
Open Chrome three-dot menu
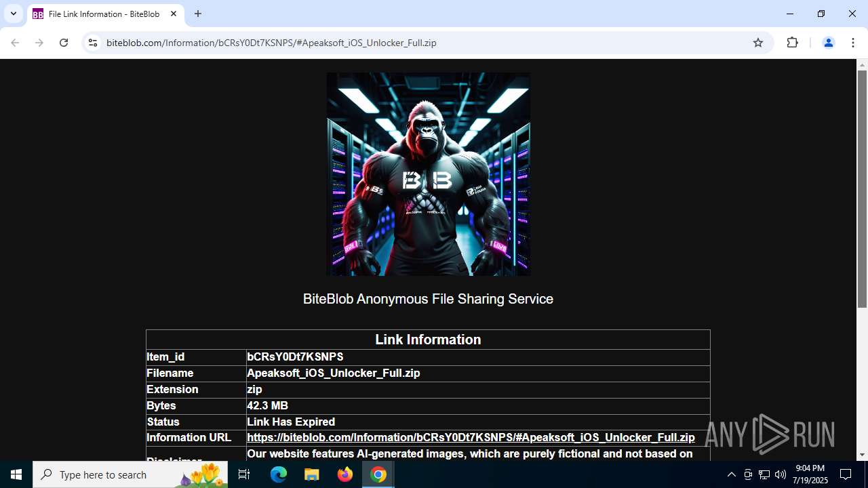[x=852, y=43]
